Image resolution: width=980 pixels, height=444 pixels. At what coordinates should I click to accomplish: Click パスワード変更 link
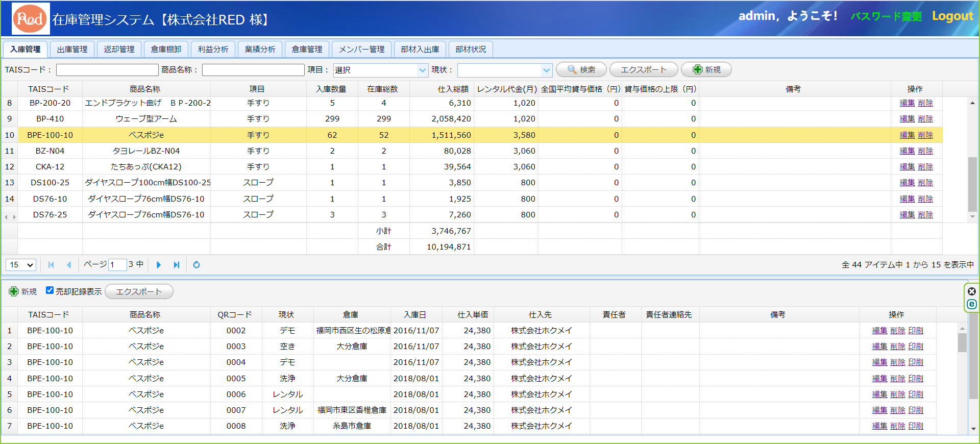(886, 16)
